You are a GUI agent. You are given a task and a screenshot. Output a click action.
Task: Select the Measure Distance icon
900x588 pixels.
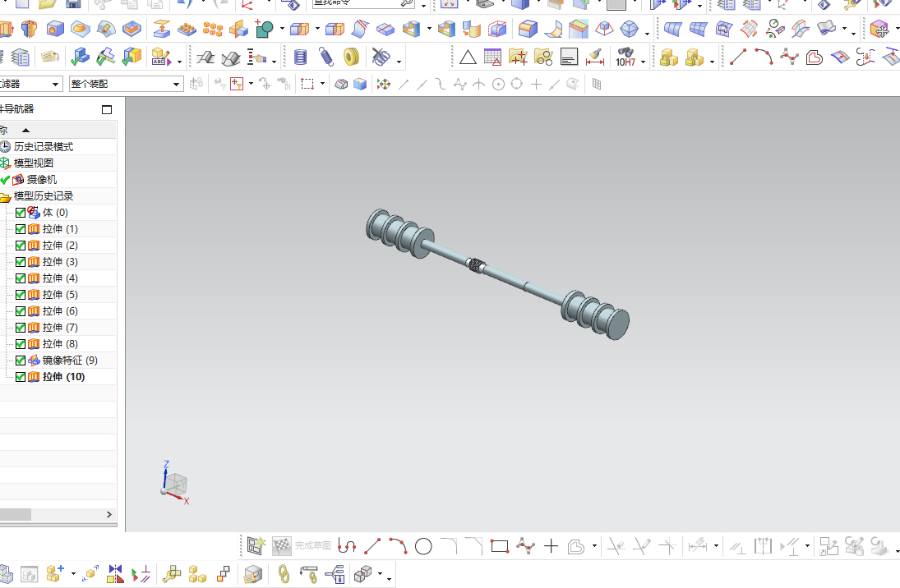click(x=594, y=57)
